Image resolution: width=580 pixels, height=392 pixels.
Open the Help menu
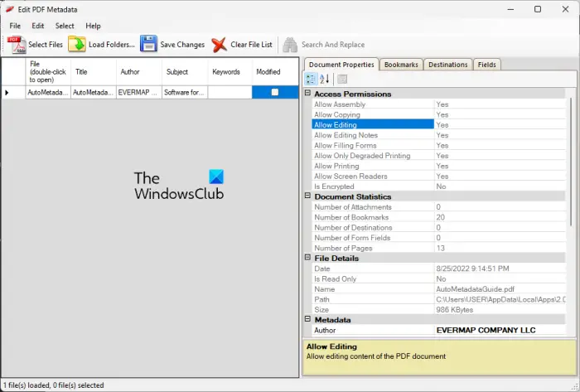[x=93, y=26]
